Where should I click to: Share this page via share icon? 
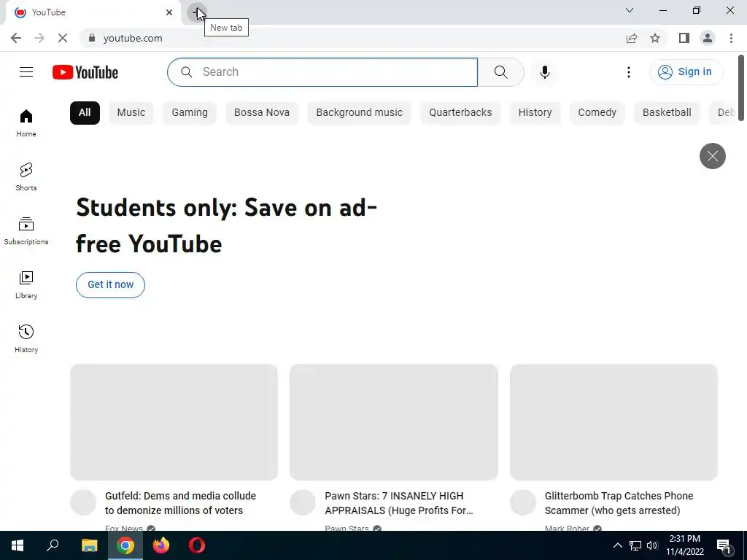tap(632, 38)
